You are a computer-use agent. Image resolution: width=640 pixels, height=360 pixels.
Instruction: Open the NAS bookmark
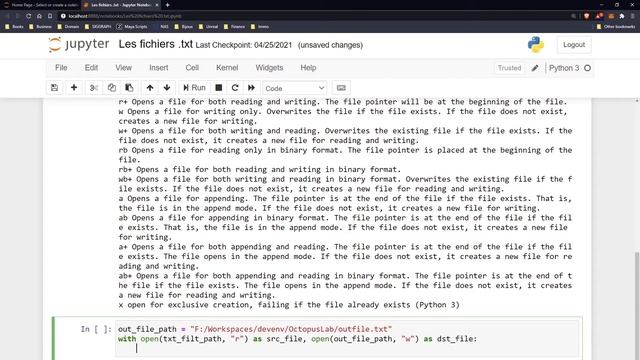coord(161,27)
